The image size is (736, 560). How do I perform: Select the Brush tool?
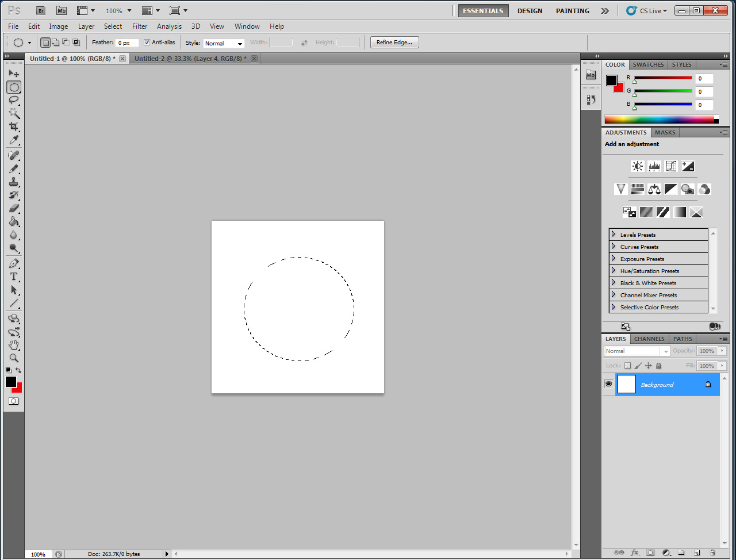(14, 168)
